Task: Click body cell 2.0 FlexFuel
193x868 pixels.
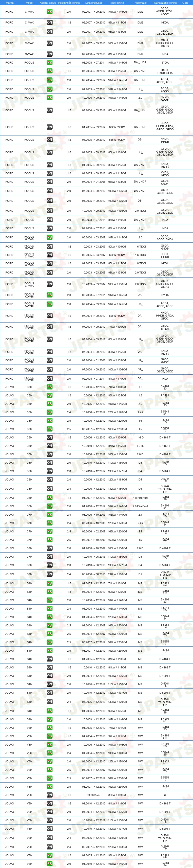Action: point(140,506)
